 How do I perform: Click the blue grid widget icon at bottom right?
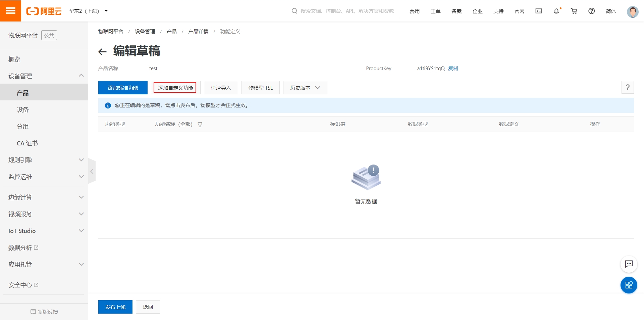(x=629, y=285)
